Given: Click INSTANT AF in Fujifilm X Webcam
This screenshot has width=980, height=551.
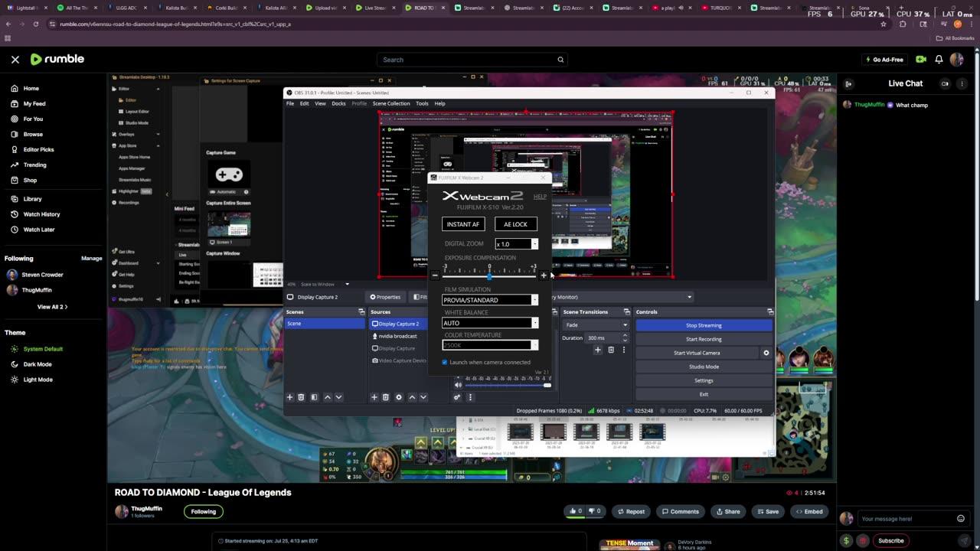Looking at the screenshot, I should tap(463, 224).
